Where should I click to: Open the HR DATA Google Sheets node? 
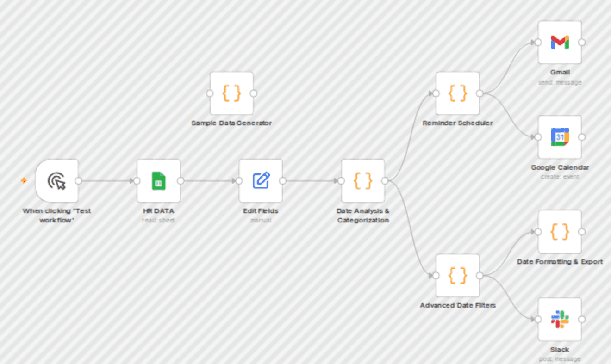coord(159,181)
